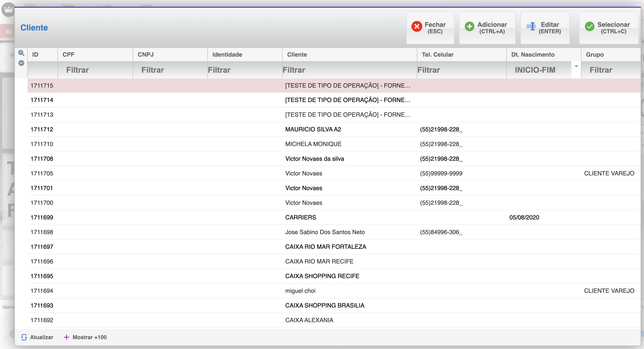Sort by the ID column header
This screenshot has width=644, height=349.
click(x=35, y=55)
